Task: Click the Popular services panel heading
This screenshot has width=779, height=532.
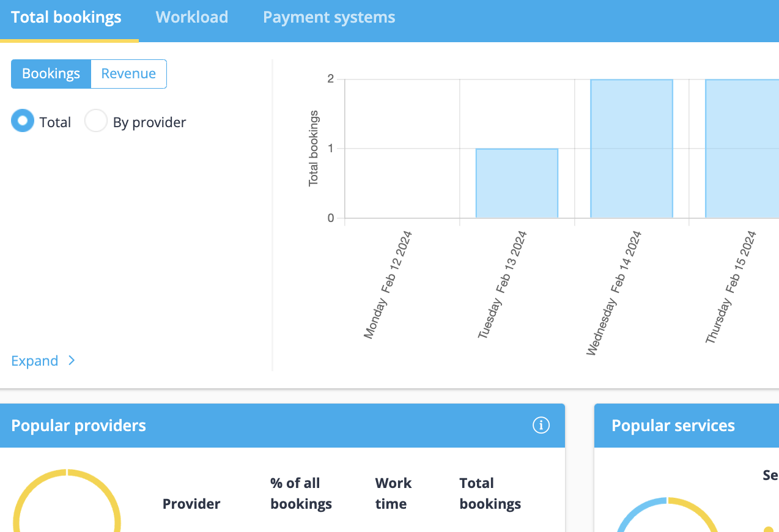Action: tap(673, 426)
